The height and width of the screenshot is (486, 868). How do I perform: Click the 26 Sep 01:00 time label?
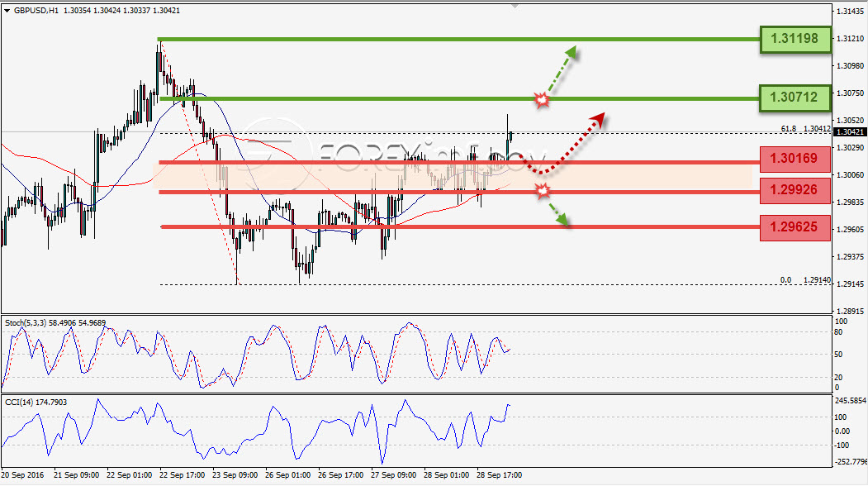(x=288, y=475)
